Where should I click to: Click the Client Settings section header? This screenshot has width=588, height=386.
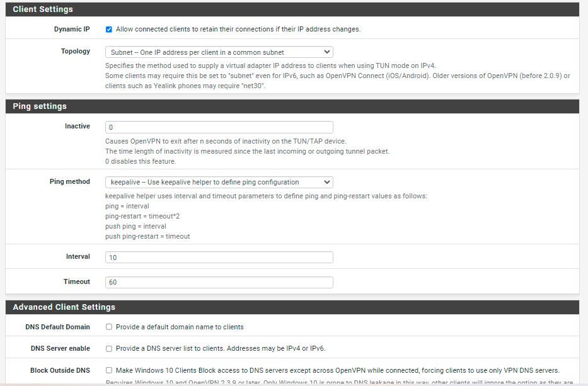[x=292, y=9]
